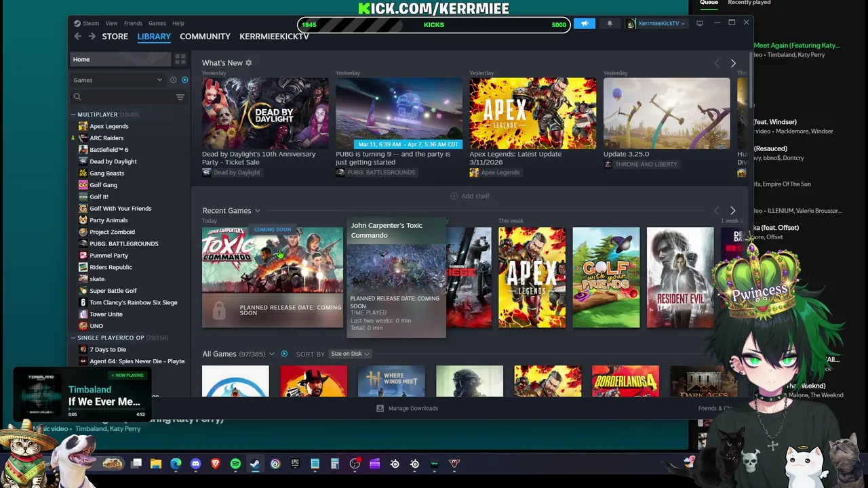Open Dead by Daylight anniversary news card
The width and height of the screenshot is (868, 488).
coord(265,113)
